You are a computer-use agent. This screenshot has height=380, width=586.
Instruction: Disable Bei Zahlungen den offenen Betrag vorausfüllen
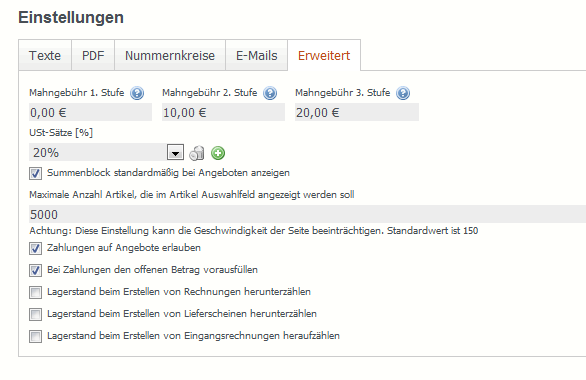36,270
